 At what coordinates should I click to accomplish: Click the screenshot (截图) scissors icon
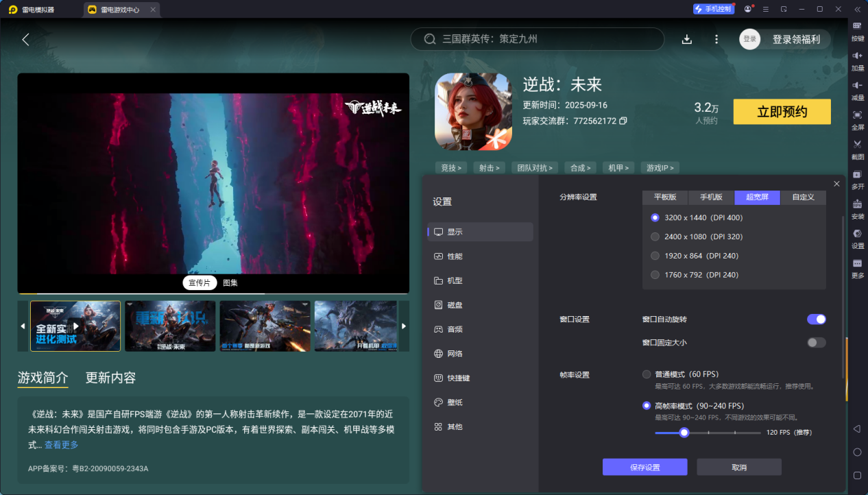[857, 147]
